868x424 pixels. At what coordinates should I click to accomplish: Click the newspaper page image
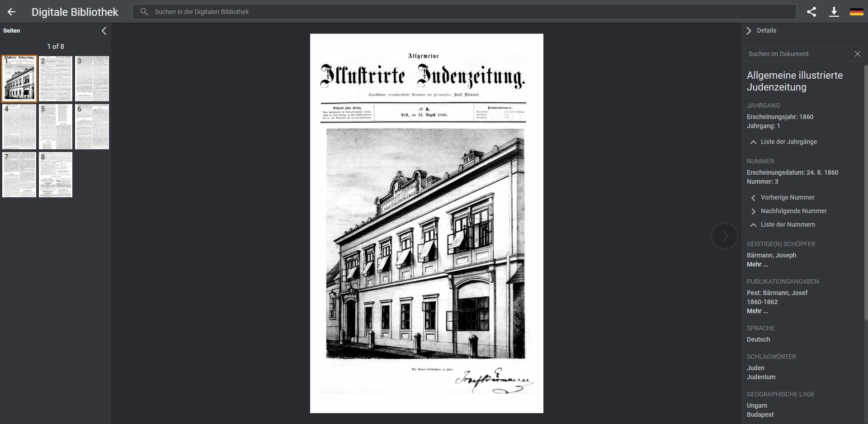(x=426, y=223)
